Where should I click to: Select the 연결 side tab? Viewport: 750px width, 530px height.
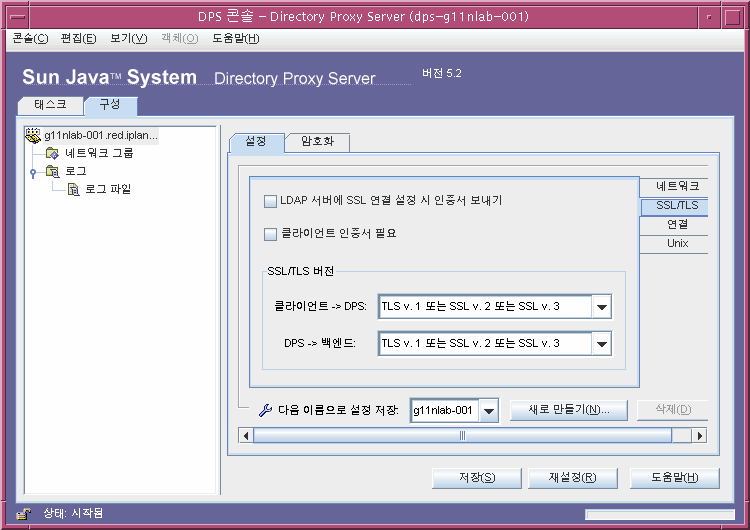[x=676, y=225]
